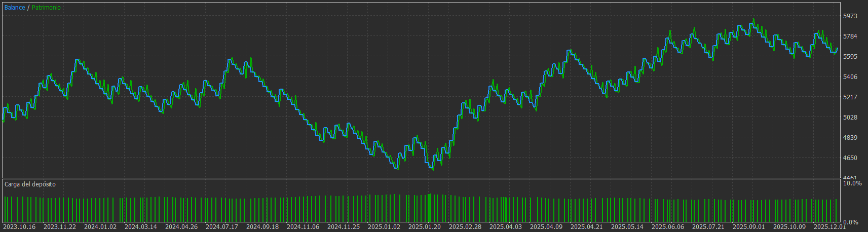Click the 4839 axis value
This screenshot has height=232, width=868.
[x=850, y=138]
